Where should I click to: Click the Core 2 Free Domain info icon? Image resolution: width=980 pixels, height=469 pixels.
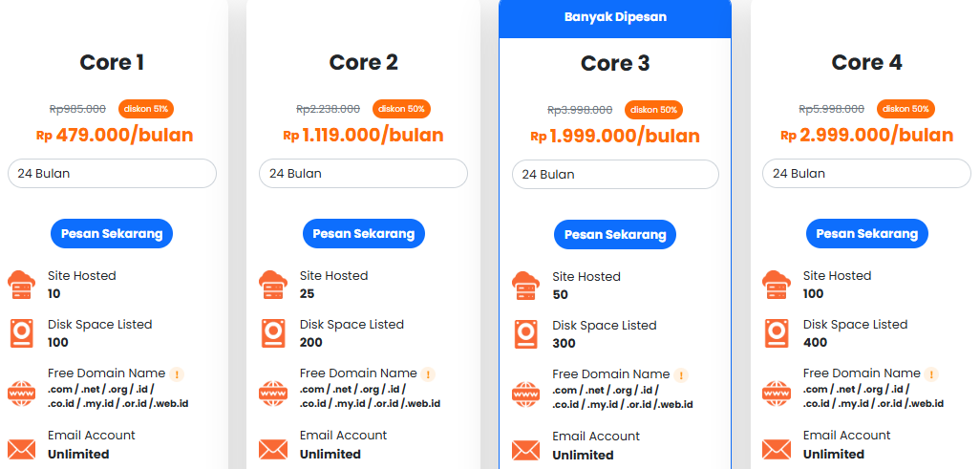click(428, 373)
